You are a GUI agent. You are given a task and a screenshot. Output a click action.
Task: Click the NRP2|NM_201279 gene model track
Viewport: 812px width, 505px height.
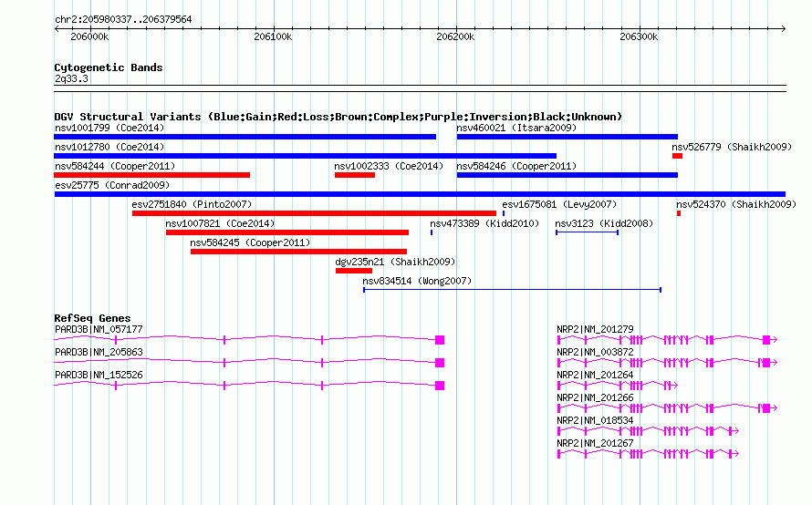pyautogui.click(x=667, y=340)
